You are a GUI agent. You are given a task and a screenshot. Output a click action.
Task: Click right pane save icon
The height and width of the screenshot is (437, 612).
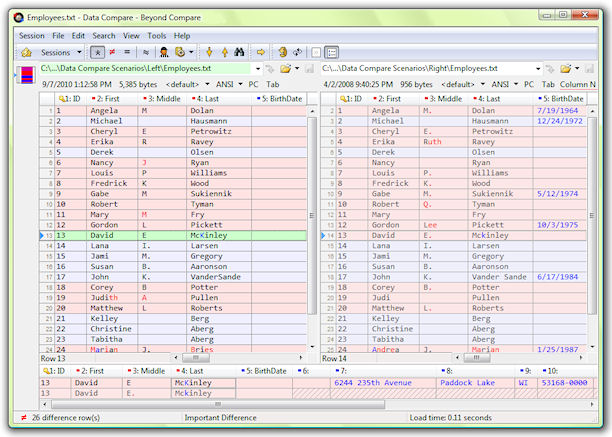pos(589,69)
